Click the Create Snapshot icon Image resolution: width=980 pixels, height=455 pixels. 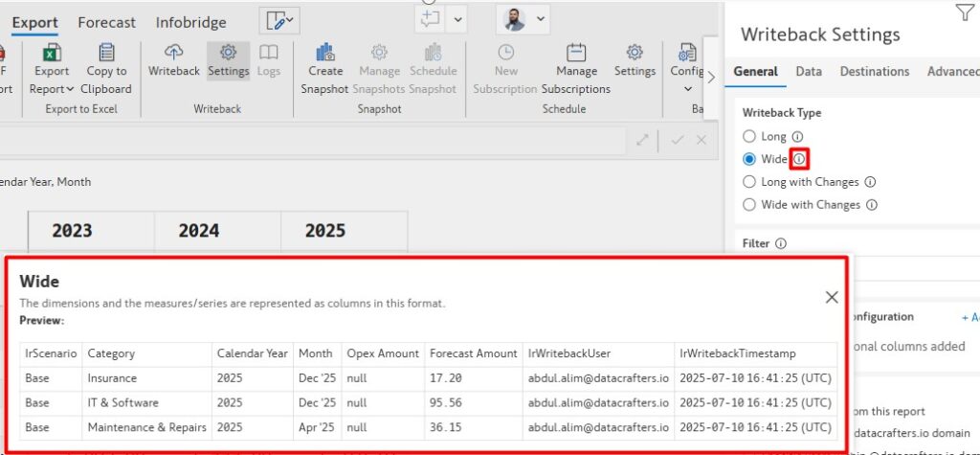tap(325, 54)
